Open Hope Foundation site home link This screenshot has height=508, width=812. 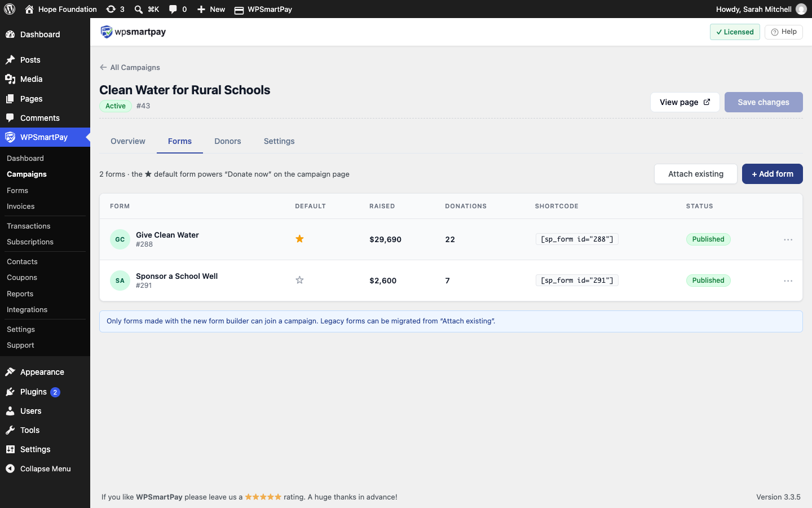point(61,9)
